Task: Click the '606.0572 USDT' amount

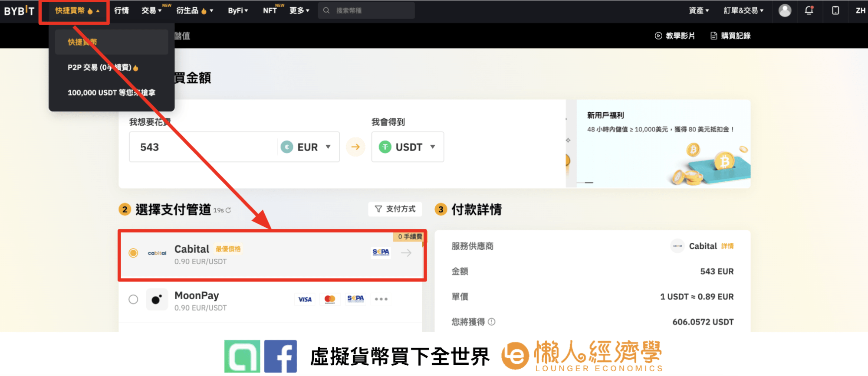Action: coord(703,322)
